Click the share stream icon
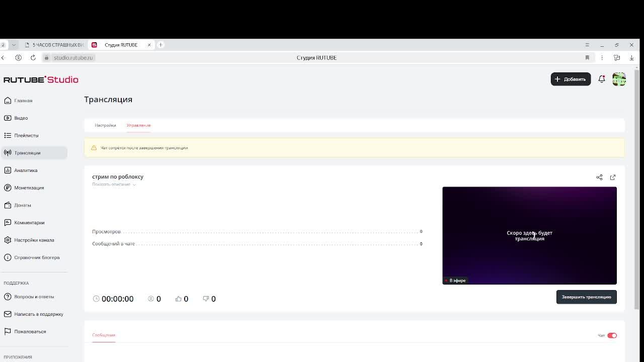This screenshot has width=644, height=362. [599, 177]
